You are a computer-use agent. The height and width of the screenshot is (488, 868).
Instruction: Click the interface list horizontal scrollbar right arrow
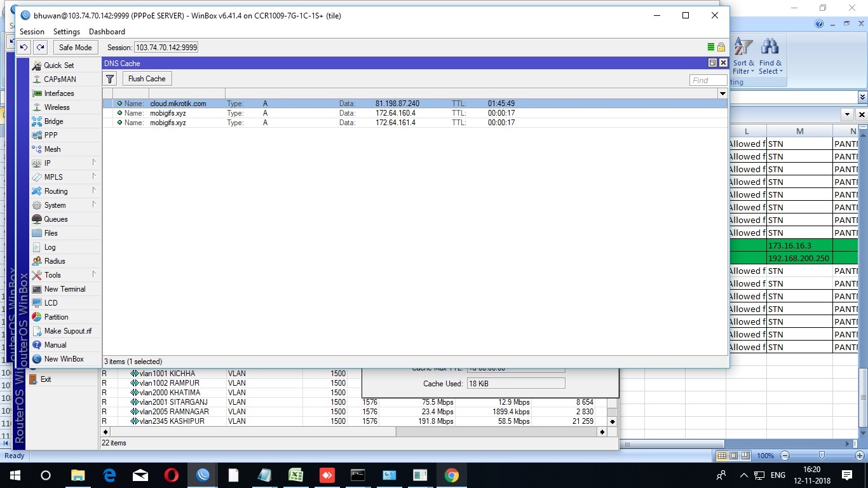tap(602, 432)
